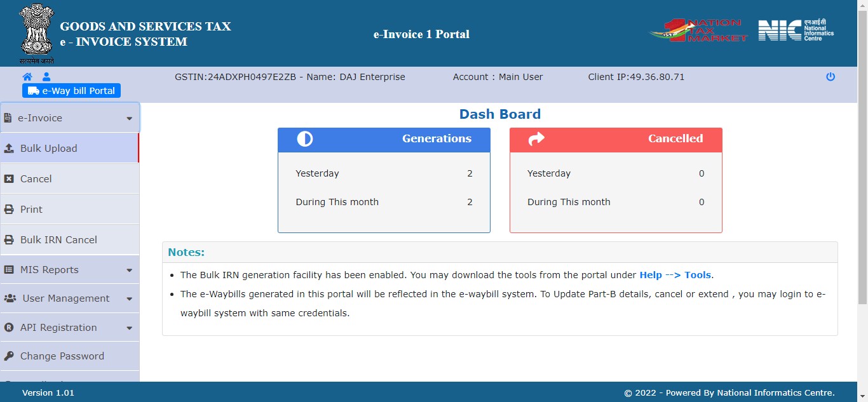Click the Home icon in the navbar
This screenshot has height=402, width=868.
click(x=27, y=76)
